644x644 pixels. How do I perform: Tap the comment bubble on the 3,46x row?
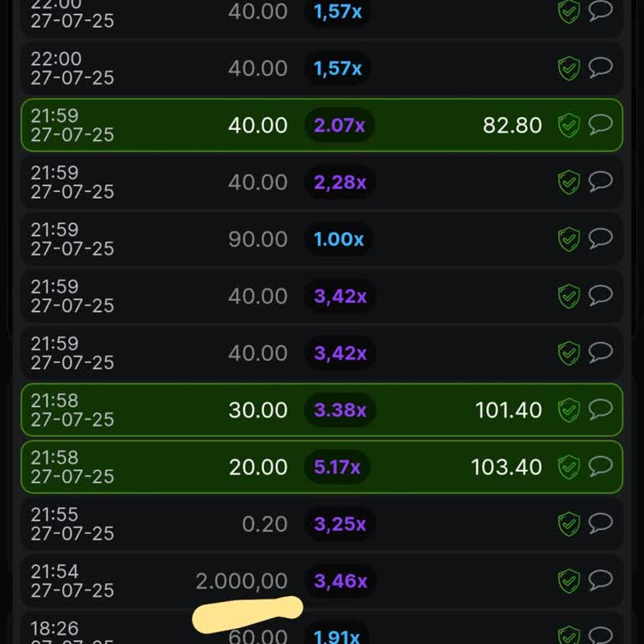tap(600, 580)
